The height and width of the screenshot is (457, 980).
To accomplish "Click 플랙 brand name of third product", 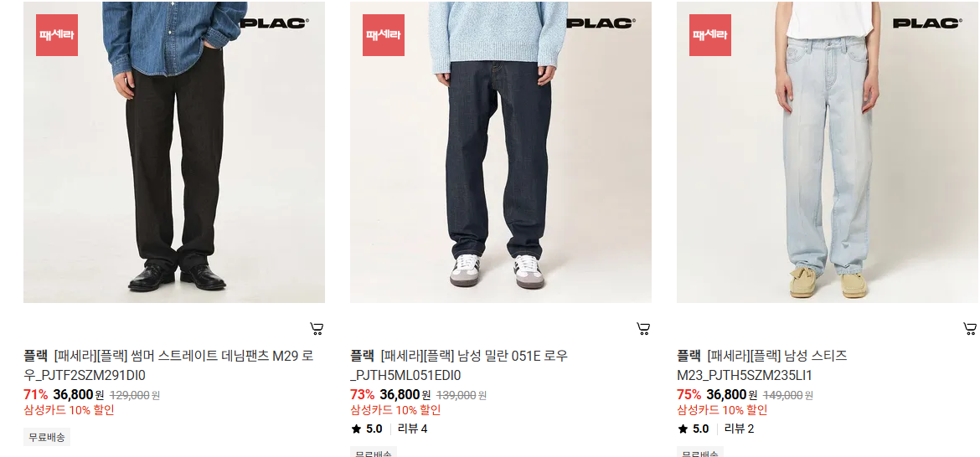I will coord(689,356).
